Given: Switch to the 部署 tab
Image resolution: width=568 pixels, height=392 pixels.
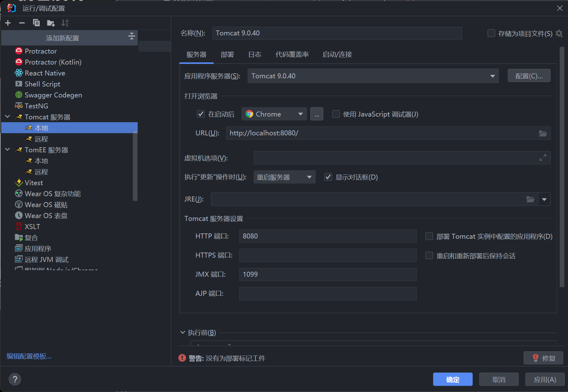Looking at the screenshot, I should pos(227,55).
